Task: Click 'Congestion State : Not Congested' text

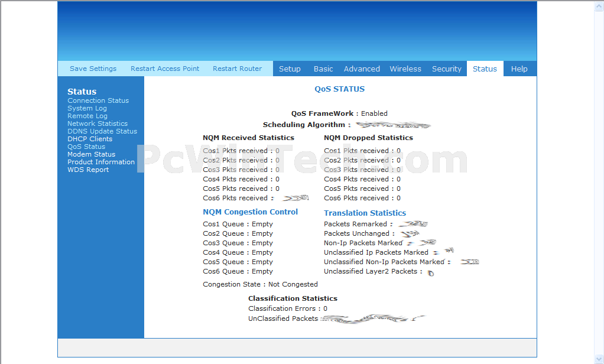Action: pos(261,284)
